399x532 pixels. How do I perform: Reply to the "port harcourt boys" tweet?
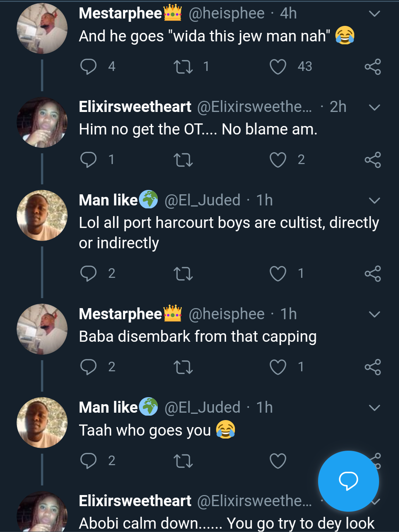88,274
